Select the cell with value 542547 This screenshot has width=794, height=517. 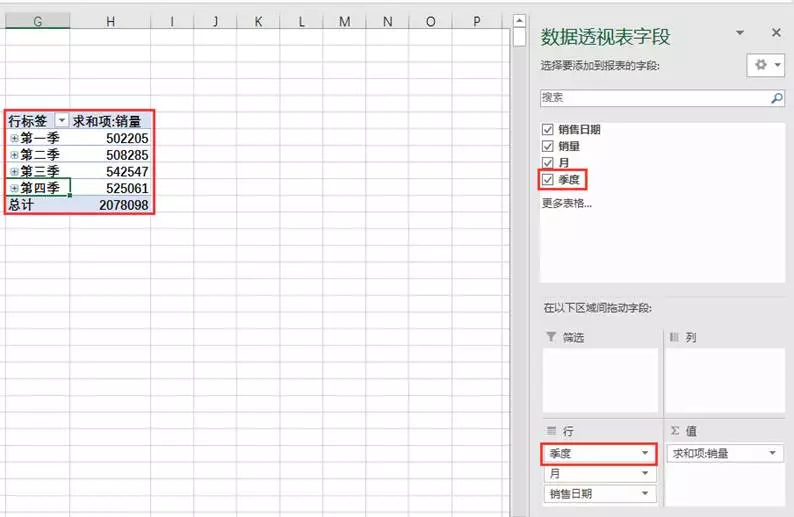tap(110, 172)
